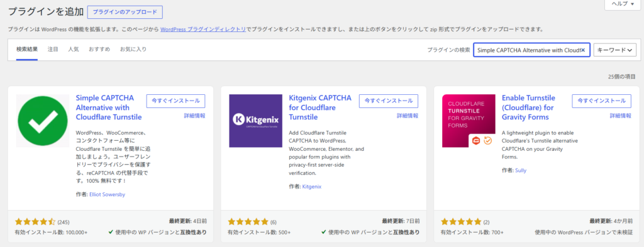Switch to the 人気 tab

(x=74, y=49)
